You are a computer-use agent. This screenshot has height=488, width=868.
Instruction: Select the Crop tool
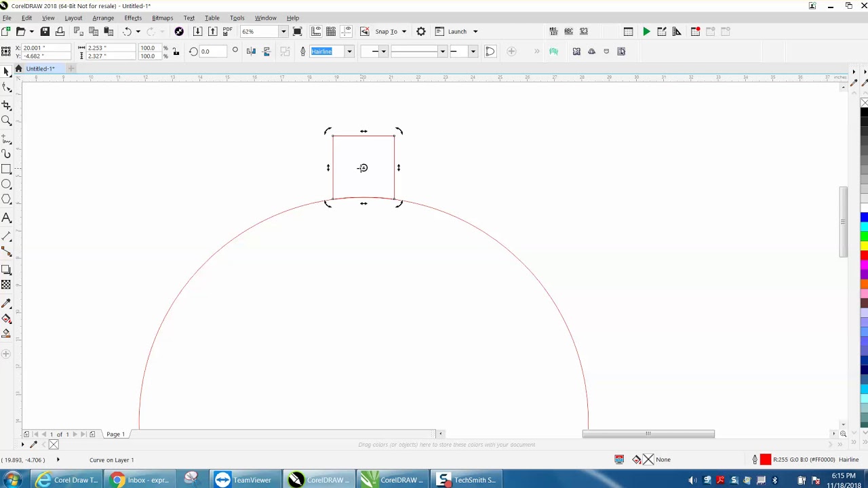pyautogui.click(x=6, y=105)
